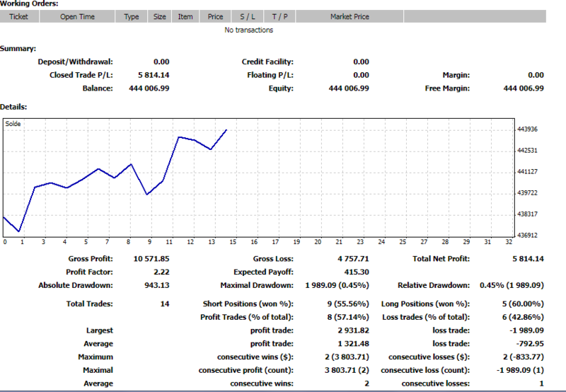566x392 pixels.
Task: Click the Open Time column header
Action: click(77, 16)
